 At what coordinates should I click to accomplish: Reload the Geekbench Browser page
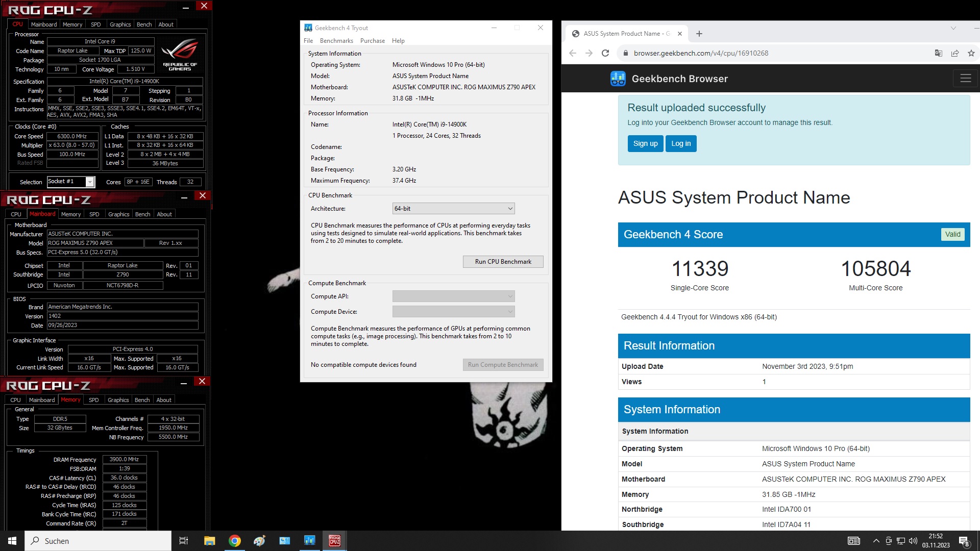coord(605,53)
